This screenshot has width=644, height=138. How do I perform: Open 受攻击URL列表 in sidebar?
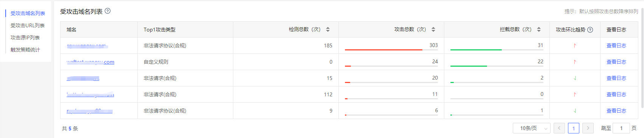click(x=28, y=25)
